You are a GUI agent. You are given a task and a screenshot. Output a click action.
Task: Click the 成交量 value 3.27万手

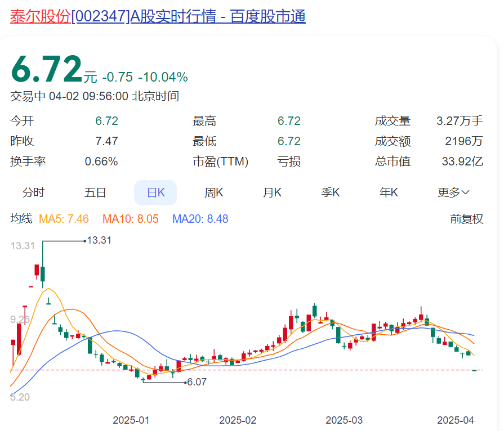460,121
